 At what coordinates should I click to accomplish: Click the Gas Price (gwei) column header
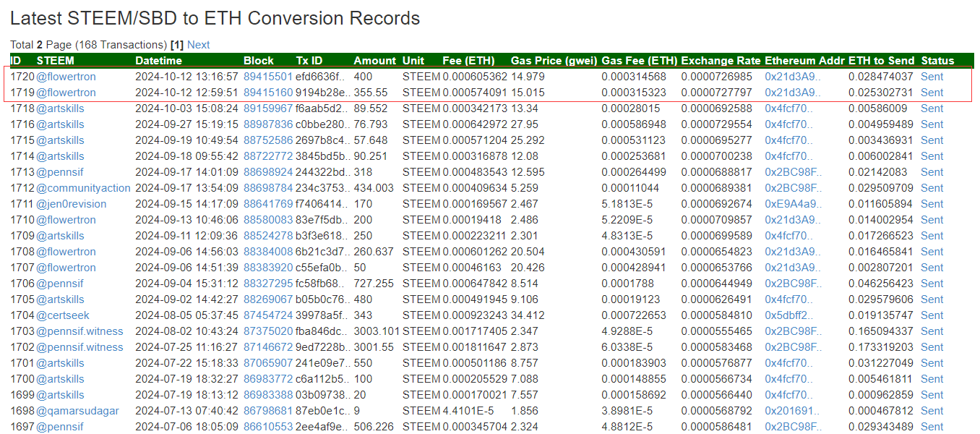pyautogui.click(x=554, y=61)
